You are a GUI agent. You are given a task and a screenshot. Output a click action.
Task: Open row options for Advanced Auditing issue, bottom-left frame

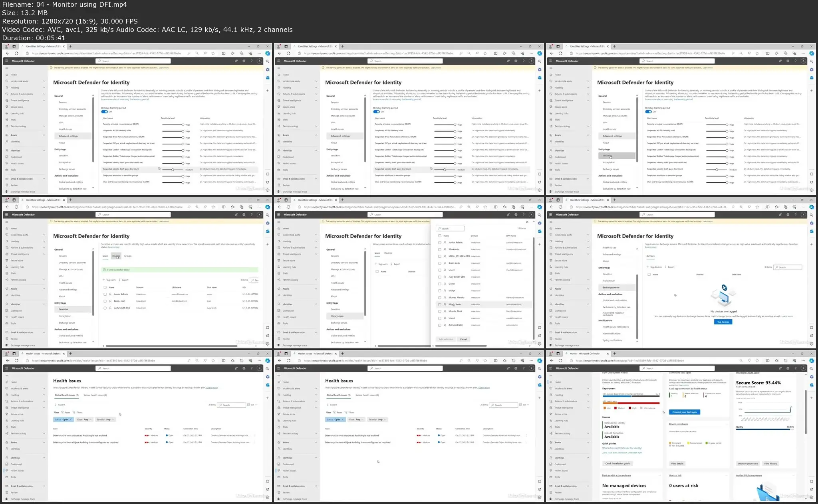point(254,436)
